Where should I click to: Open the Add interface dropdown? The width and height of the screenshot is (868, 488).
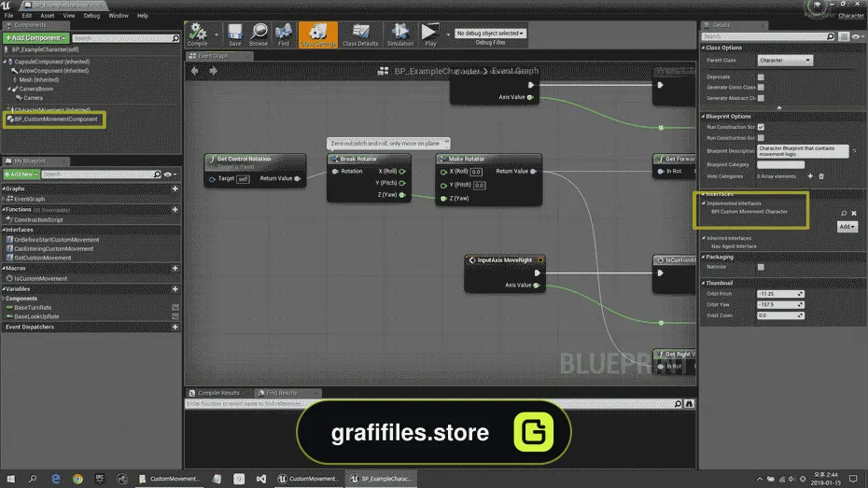tap(847, 227)
